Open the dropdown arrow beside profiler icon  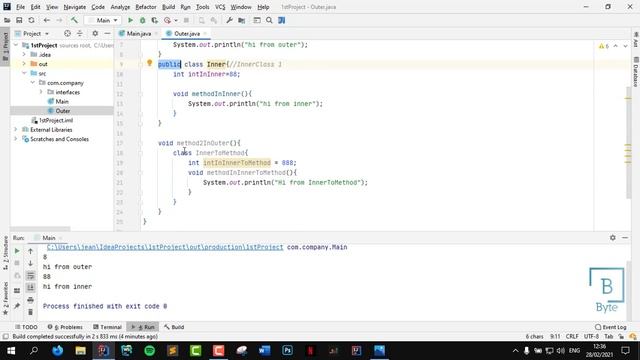(176, 20)
